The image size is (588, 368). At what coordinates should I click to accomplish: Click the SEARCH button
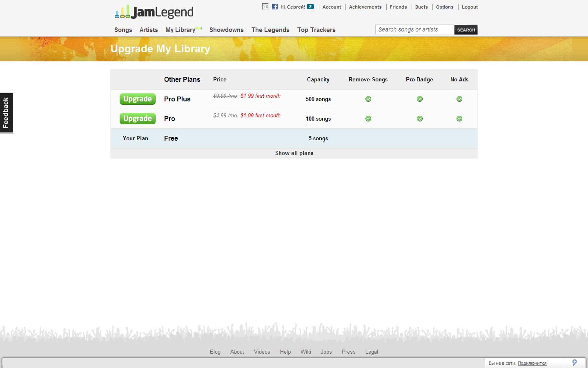point(466,30)
